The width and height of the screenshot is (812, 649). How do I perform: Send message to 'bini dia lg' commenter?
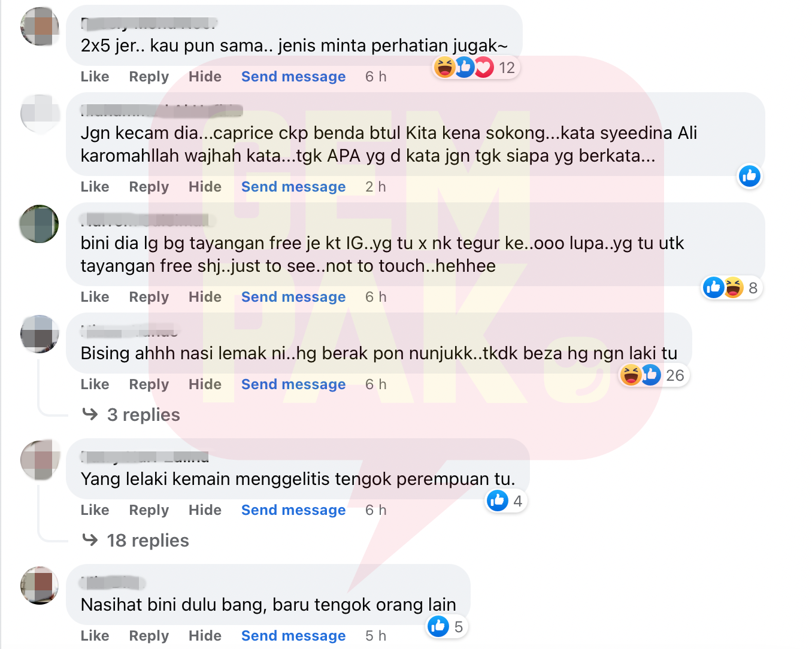293,297
